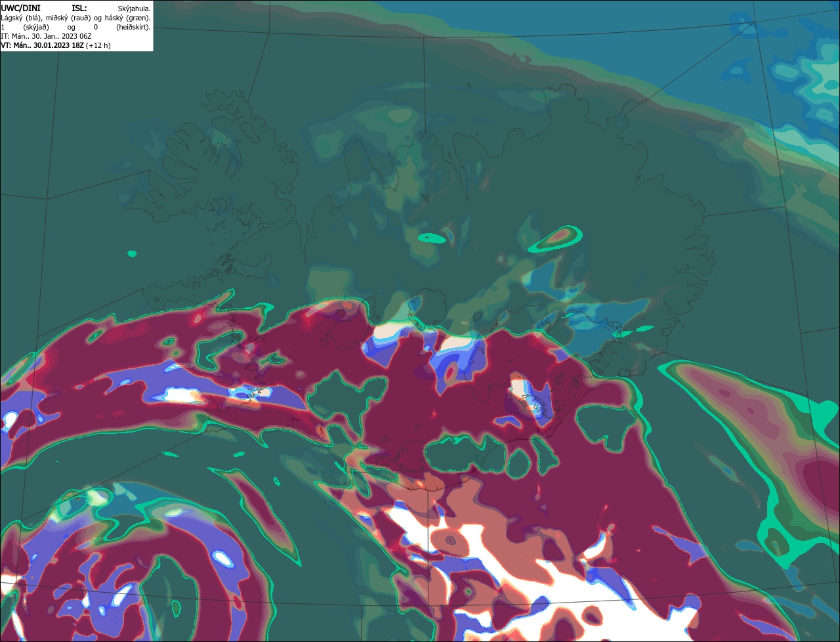
Task: Click the '(skýjað)' legend word
Action: coord(37,27)
